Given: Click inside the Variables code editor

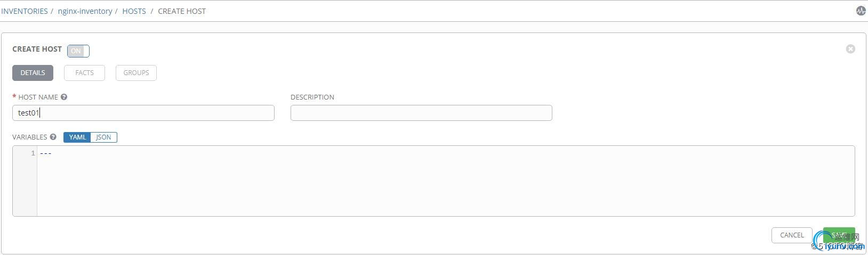Looking at the screenshot, I should point(445,181).
